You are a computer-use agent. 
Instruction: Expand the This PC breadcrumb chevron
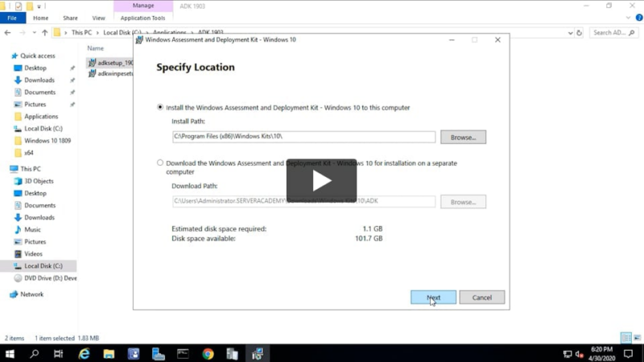coord(66,33)
